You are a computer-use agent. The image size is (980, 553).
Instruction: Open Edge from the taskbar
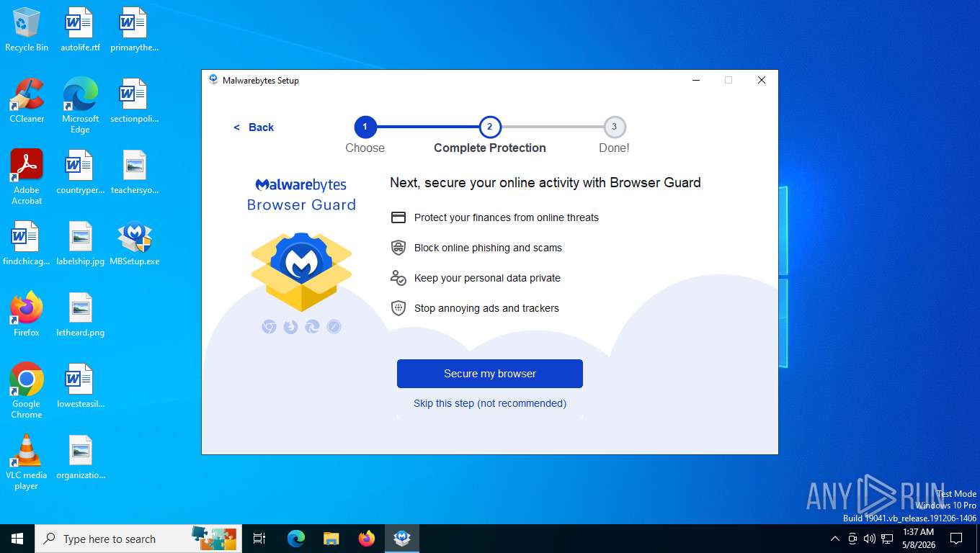coord(296,539)
